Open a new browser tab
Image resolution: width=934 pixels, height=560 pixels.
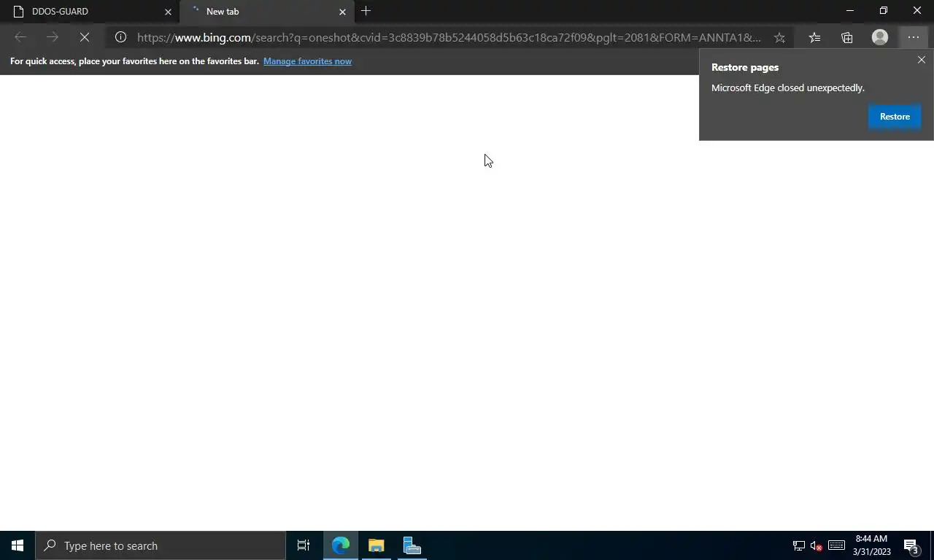366,11
